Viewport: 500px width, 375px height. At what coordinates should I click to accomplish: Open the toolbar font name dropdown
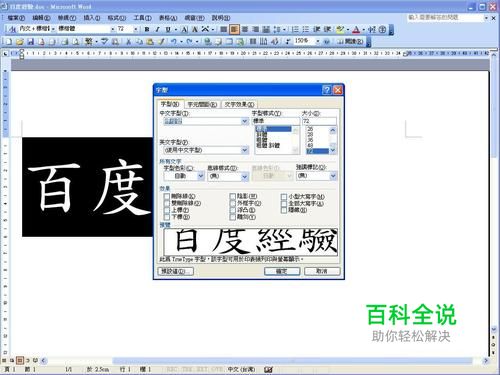(113, 30)
